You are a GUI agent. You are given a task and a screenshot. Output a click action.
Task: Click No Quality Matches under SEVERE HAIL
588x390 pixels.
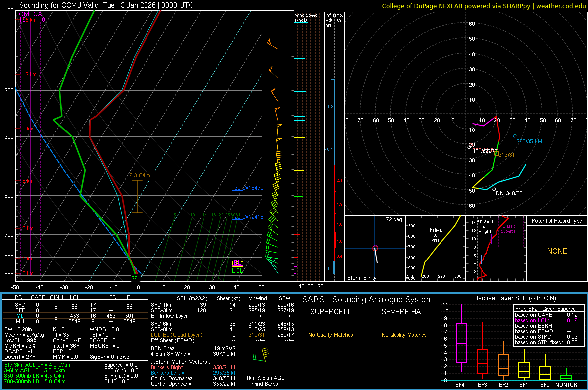point(404,335)
